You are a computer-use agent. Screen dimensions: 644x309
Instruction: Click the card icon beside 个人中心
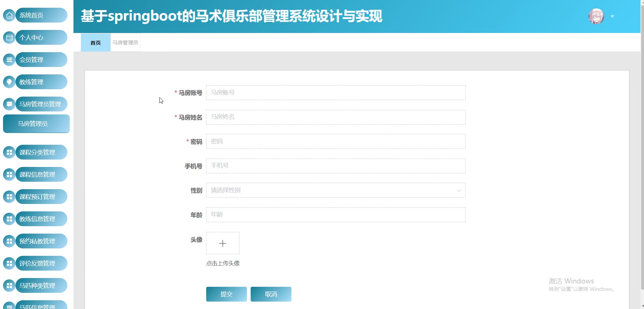9,37
